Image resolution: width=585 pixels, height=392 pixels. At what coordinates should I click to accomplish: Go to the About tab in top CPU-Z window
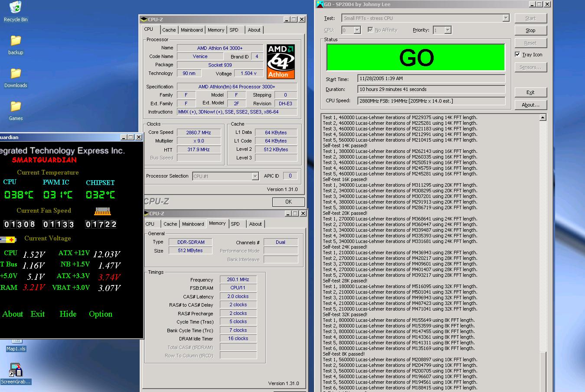click(254, 30)
